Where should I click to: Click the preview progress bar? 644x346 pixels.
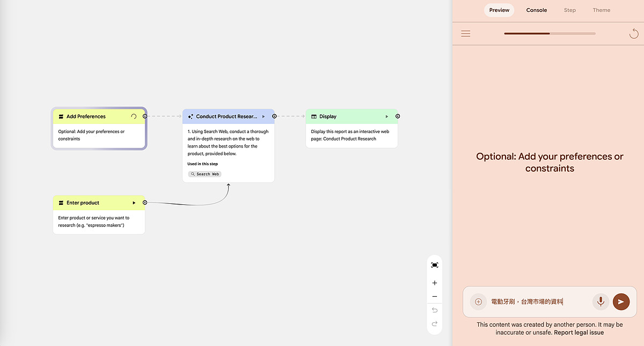click(x=550, y=34)
